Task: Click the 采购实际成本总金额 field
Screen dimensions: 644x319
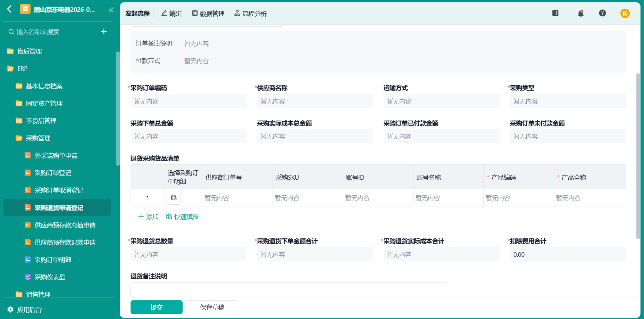Action: coord(315,136)
